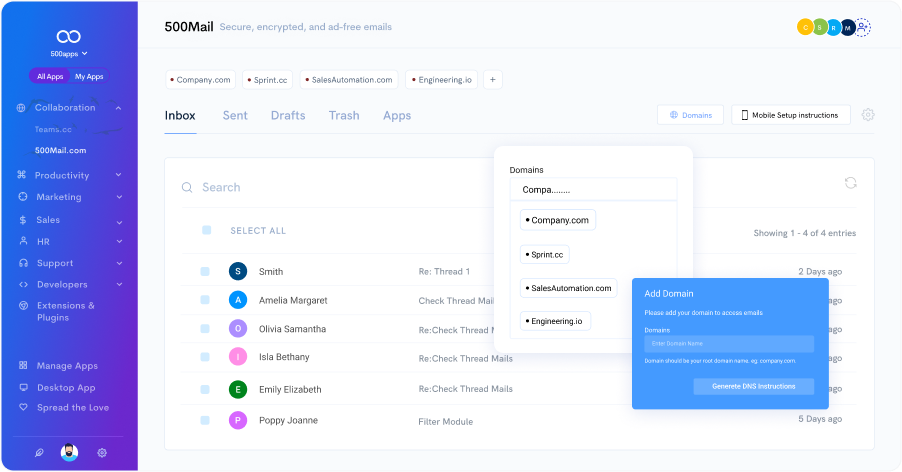Image resolution: width=902 pixels, height=472 pixels.
Task: Click the Spread the Love heart icon
Action: pos(23,407)
